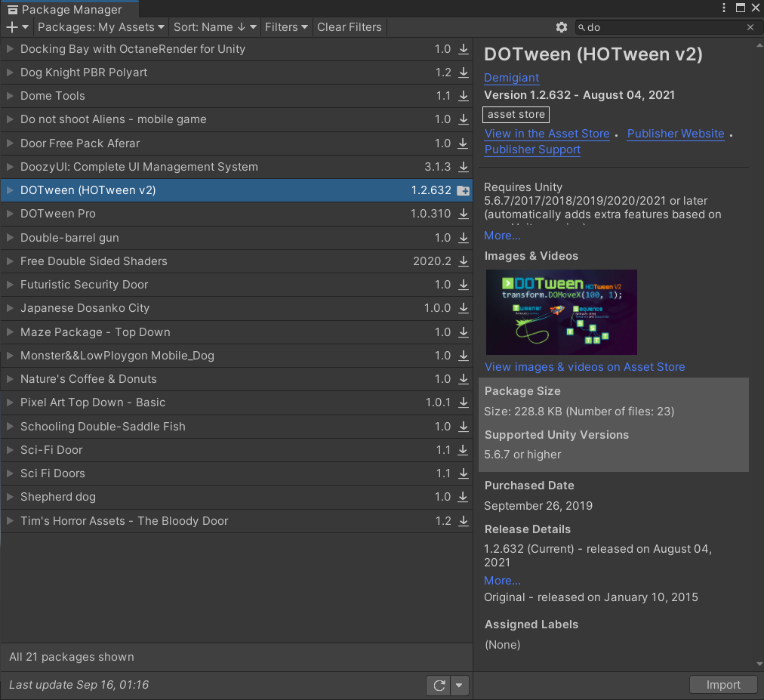Expand Docking Bay with OctaneRender row
Viewport: 764px width, 700px height.
coord(10,49)
